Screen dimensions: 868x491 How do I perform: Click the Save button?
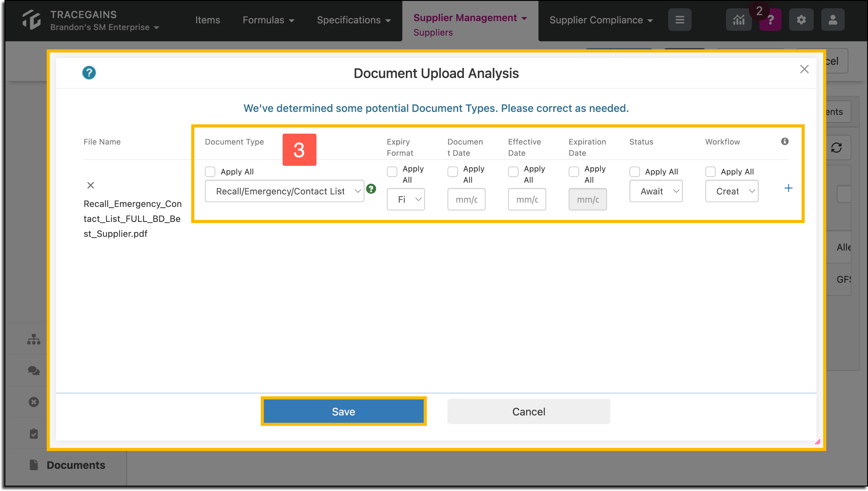click(x=343, y=411)
